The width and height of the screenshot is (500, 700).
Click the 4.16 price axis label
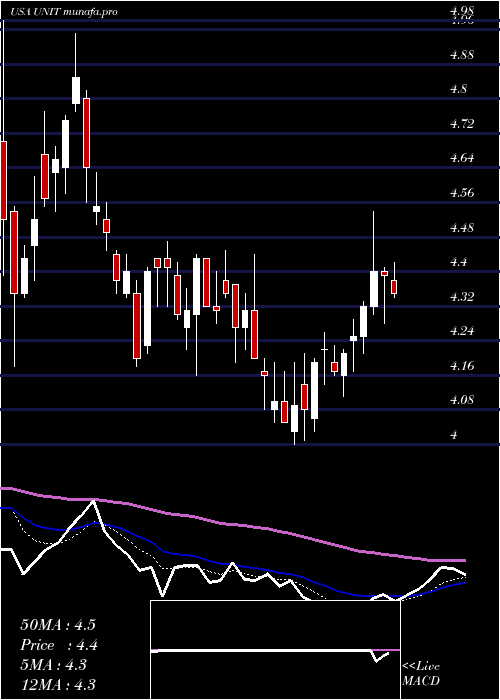pos(463,366)
